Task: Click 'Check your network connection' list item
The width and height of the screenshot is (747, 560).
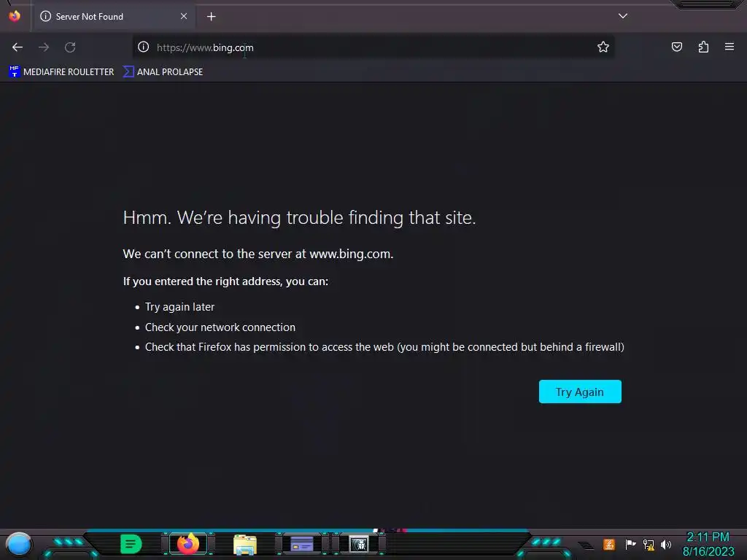Action: click(220, 327)
